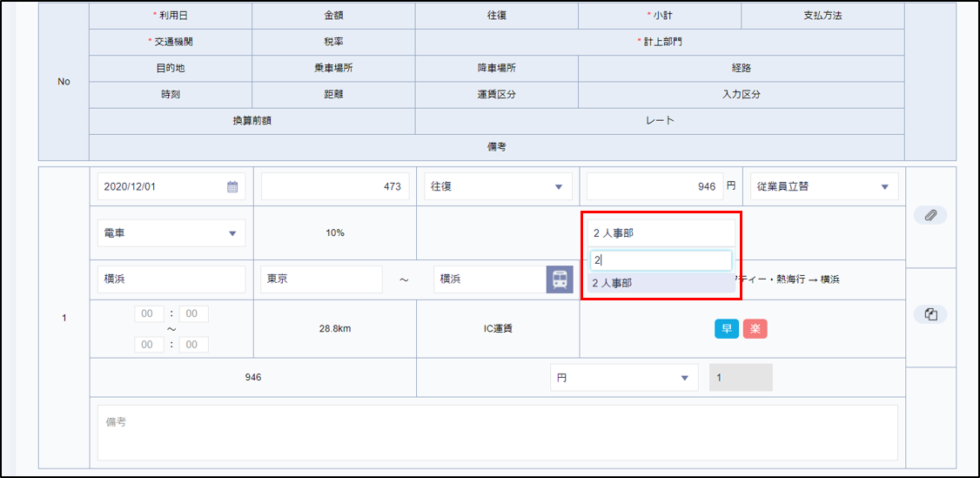The height and width of the screenshot is (478, 980).
Task: Click the subtotal field showing 946
Action: (x=654, y=186)
